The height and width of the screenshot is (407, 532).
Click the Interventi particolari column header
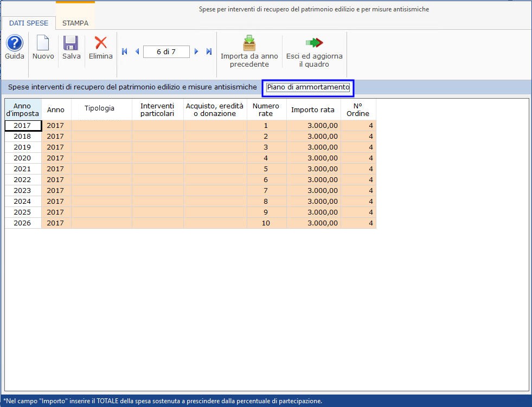point(157,109)
